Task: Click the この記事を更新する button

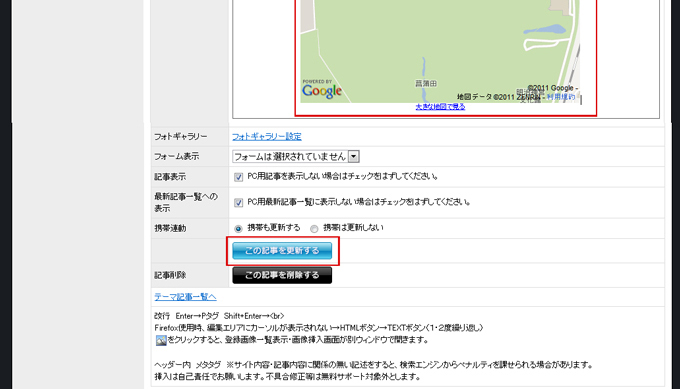Action: tap(282, 251)
